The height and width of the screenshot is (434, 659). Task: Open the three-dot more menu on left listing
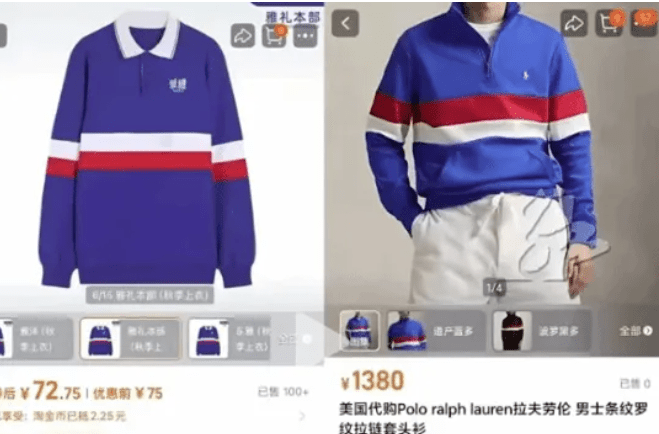point(306,36)
